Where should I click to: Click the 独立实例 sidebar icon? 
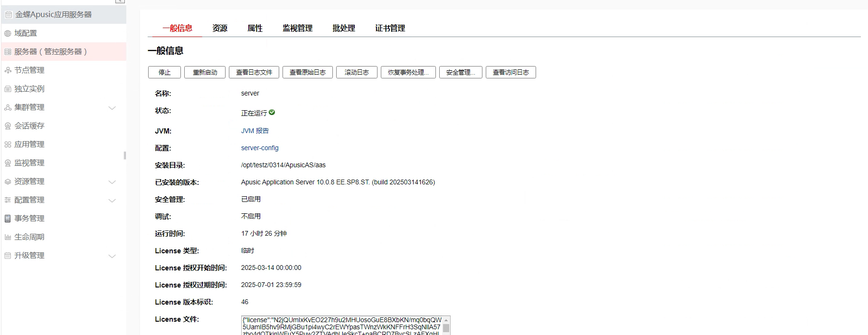tap(8, 89)
